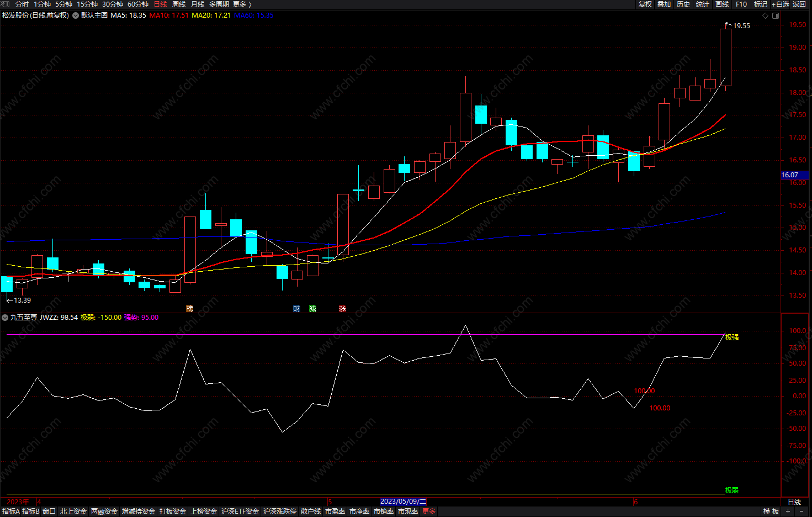Show the 增减持资金 indicator
Image resolution: width=812 pixels, height=517 pixels.
coord(139,511)
